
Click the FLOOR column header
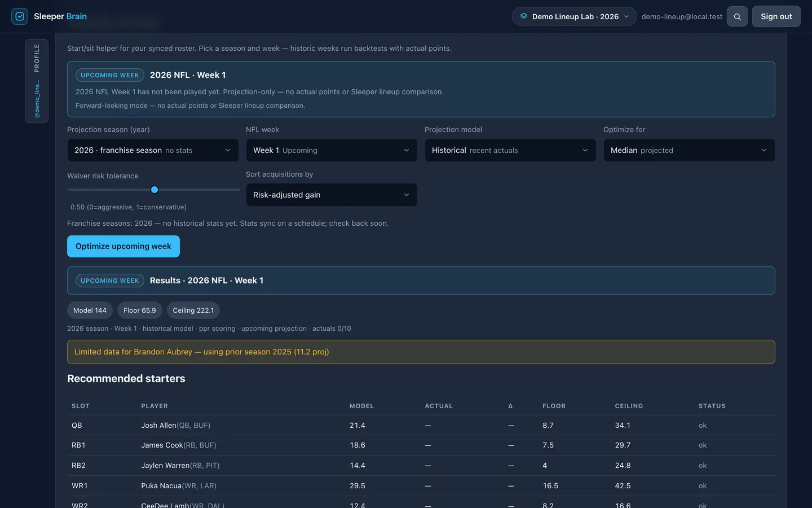(x=554, y=406)
